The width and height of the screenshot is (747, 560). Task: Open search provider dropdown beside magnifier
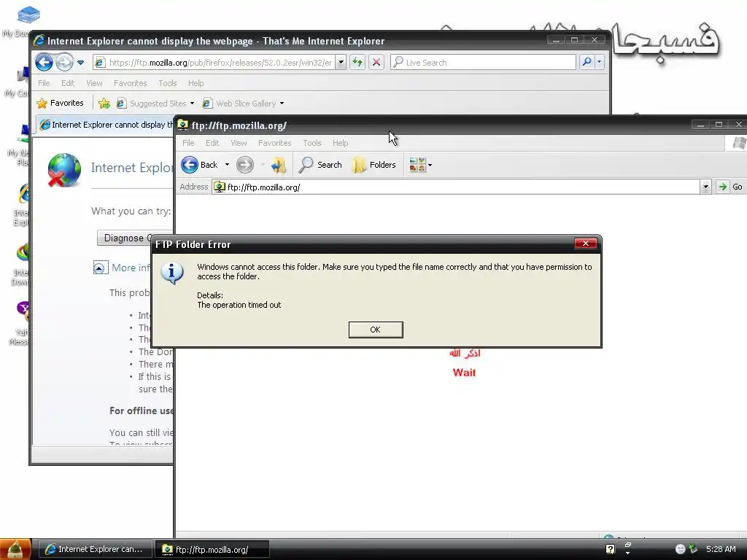[600, 63]
